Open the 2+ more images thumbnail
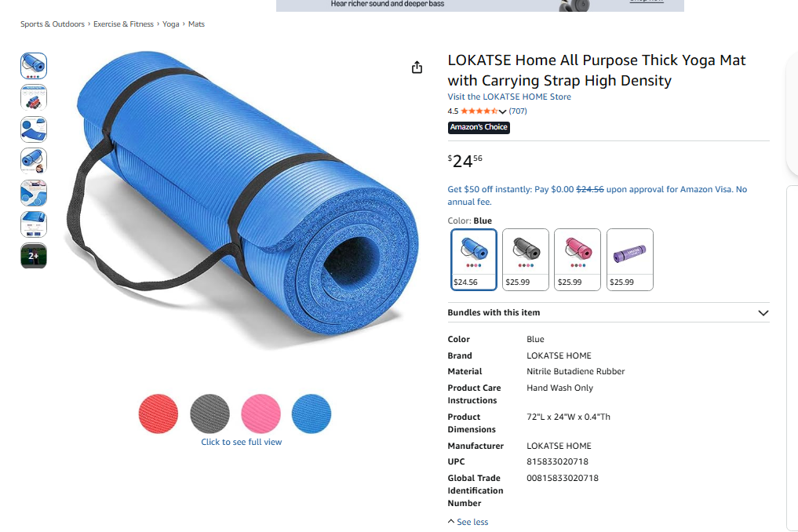 (34, 256)
